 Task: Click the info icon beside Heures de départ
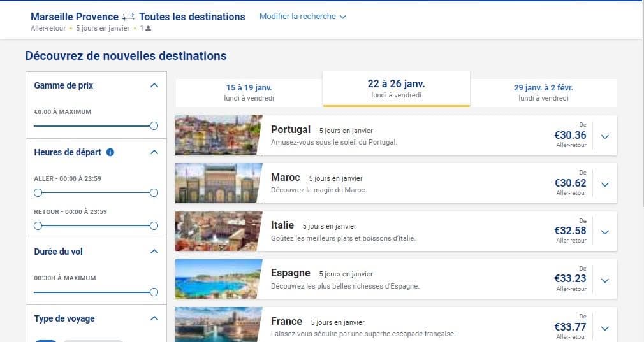point(110,152)
